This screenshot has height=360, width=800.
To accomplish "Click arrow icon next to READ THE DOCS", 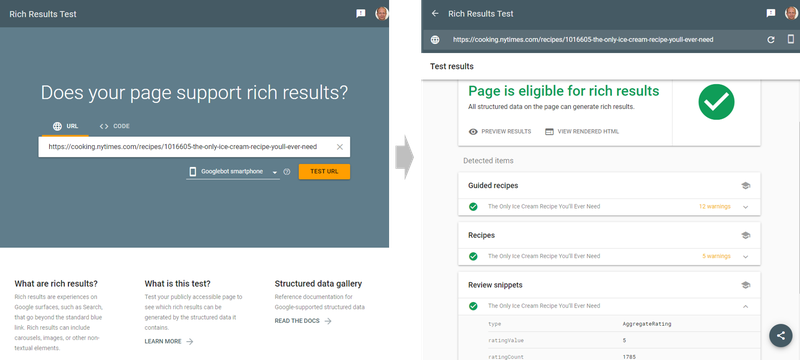I will coord(328,321).
